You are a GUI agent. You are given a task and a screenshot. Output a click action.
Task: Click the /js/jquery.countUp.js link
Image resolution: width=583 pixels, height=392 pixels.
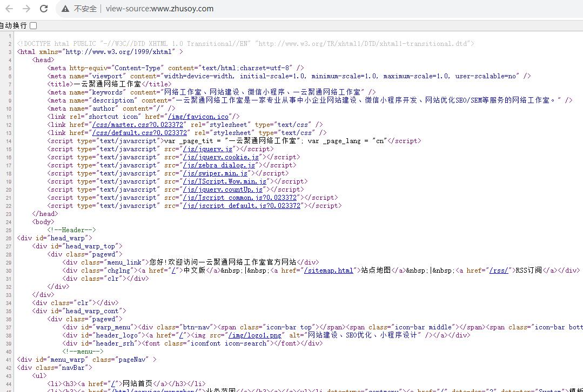pyautogui.click(x=223, y=190)
